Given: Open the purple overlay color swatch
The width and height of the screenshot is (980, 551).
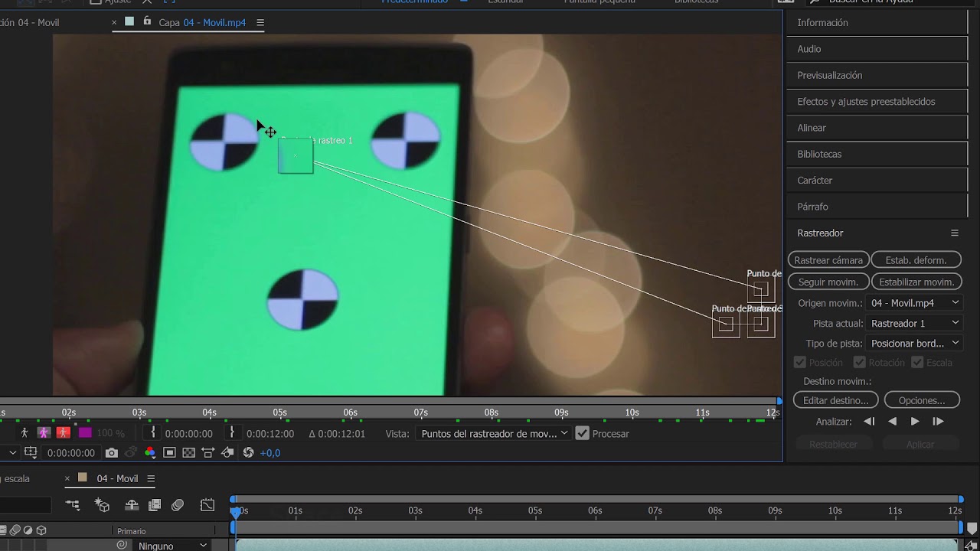Looking at the screenshot, I should [85, 433].
